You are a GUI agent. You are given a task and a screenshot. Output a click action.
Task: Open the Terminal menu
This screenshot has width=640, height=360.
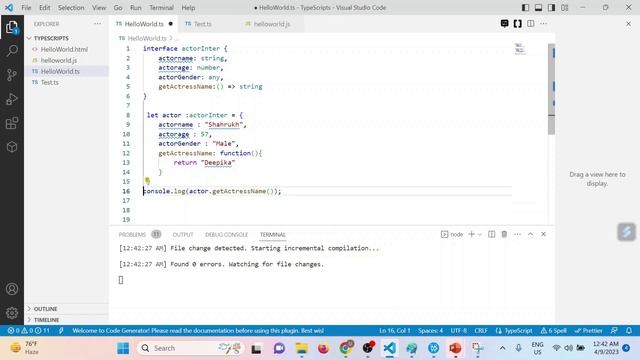[x=161, y=8]
